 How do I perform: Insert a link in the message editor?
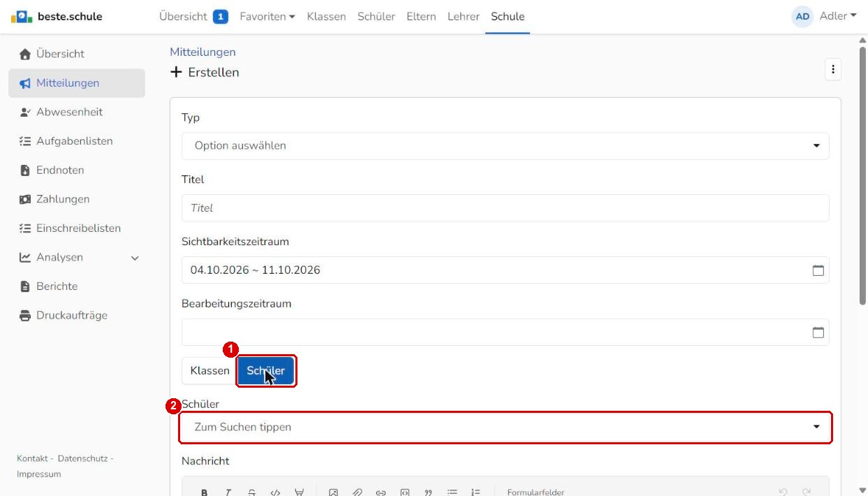[x=381, y=493]
